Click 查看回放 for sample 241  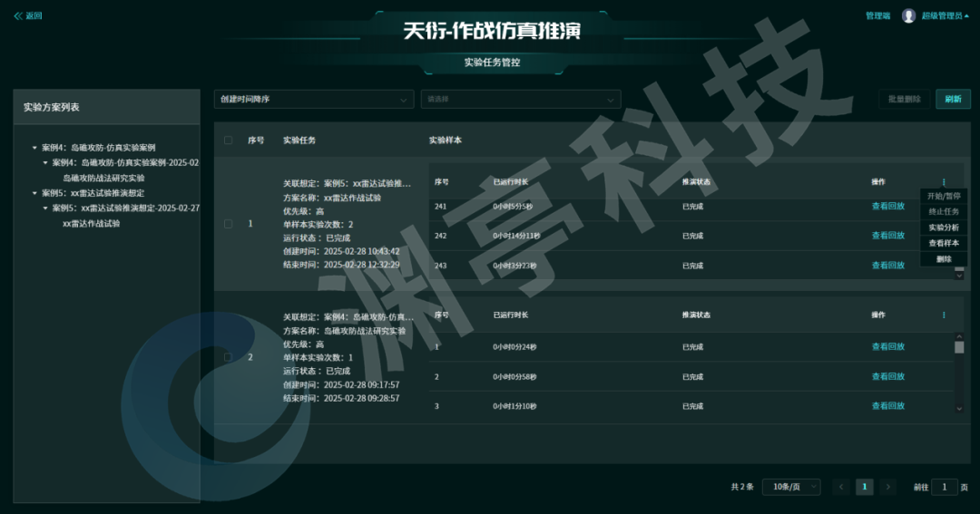(x=888, y=206)
